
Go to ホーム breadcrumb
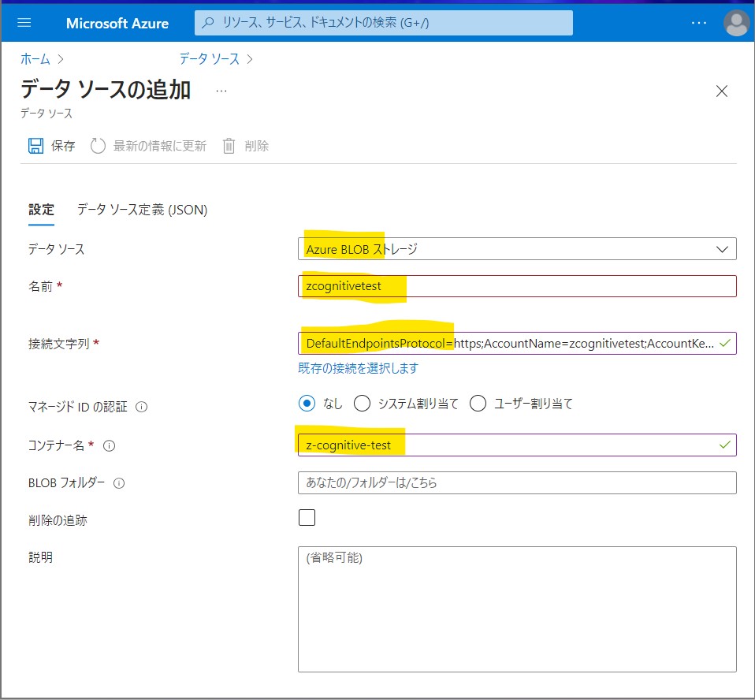point(35,59)
